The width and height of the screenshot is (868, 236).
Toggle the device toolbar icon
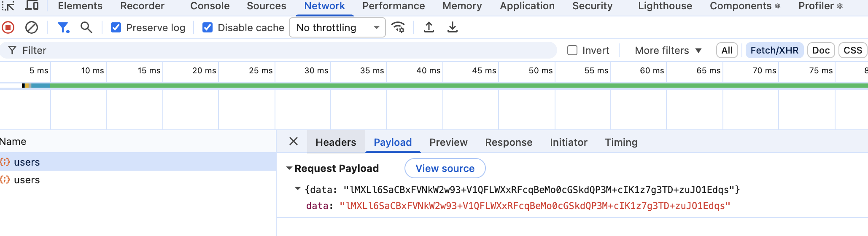click(x=32, y=5)
